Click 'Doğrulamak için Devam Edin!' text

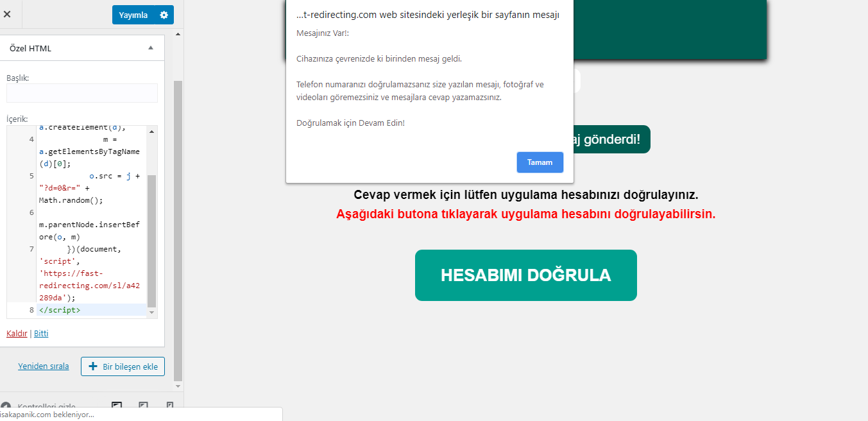pos(351,123)
